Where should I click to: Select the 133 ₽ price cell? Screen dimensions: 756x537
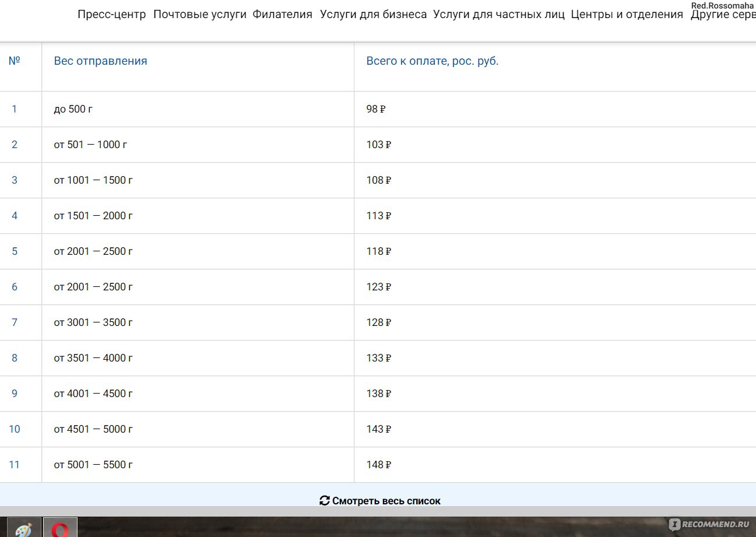point(555,358)
